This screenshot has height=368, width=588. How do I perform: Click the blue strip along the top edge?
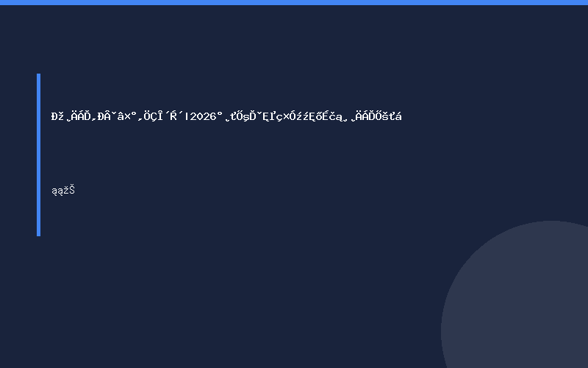tap(294, 2)
